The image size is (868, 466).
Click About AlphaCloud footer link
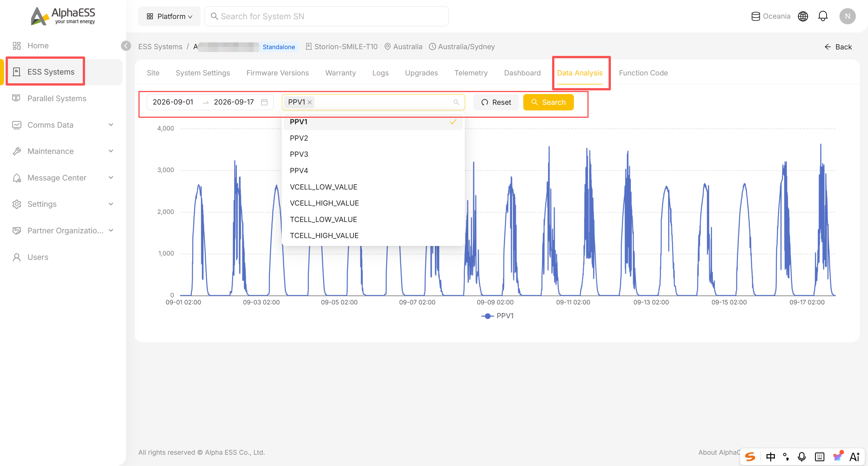click(x=719, y=452)
